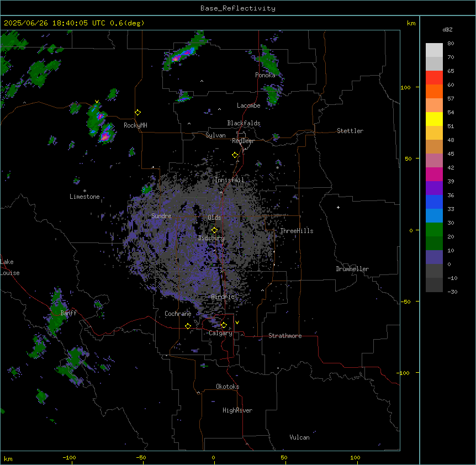Image resolution: width=476 pixels, height=465 pixels.
Task: Click the 100 tick on the right axis
Action: click(405, 87)
